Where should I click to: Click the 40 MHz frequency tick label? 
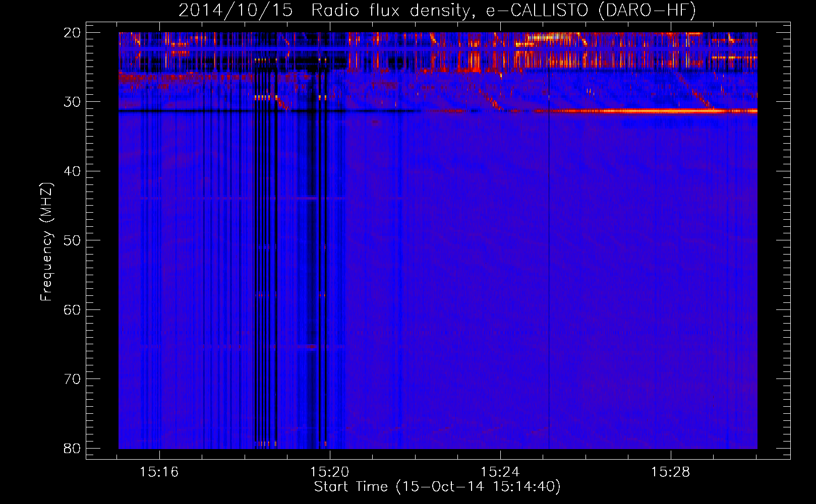tap(72, 171)
